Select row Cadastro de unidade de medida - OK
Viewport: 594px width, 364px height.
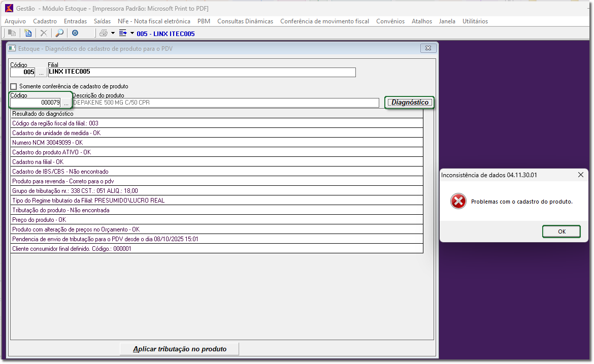point(217,133)
